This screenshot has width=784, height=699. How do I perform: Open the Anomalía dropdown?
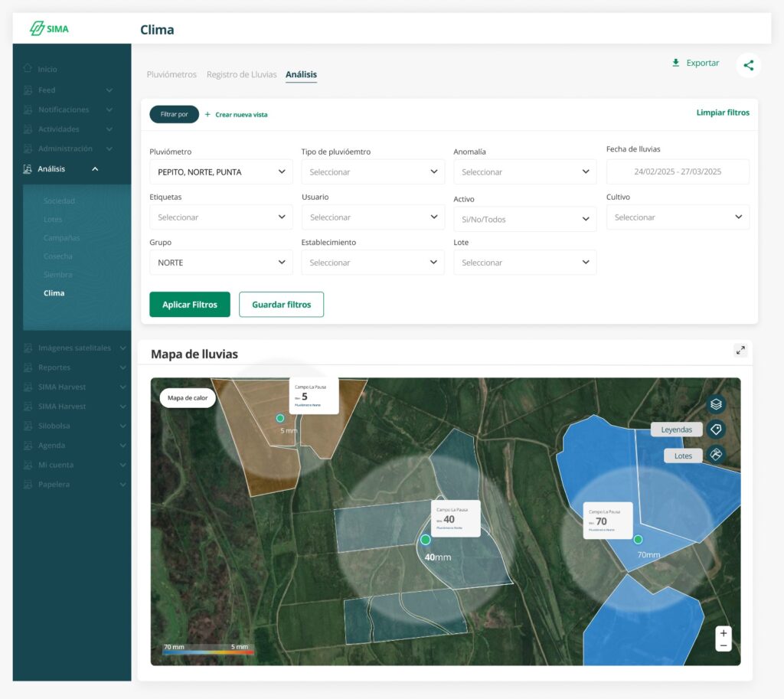click(x=524, y=172)
